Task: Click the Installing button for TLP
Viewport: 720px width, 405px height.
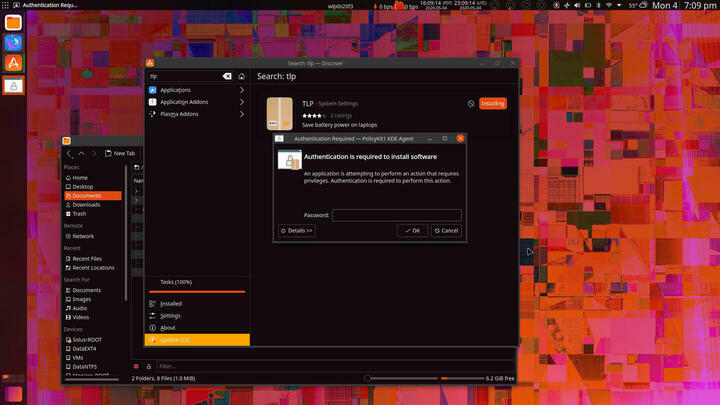Action: click(493, 104)
